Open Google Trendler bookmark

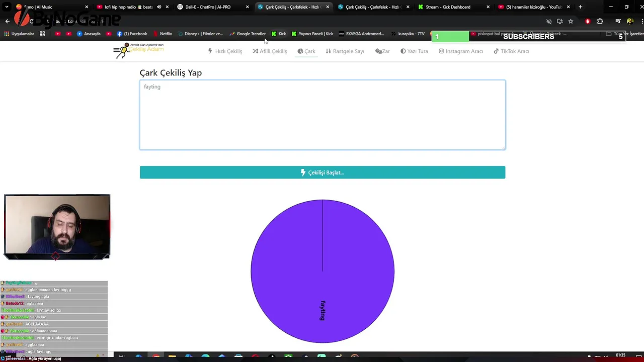tap(248, 34)
